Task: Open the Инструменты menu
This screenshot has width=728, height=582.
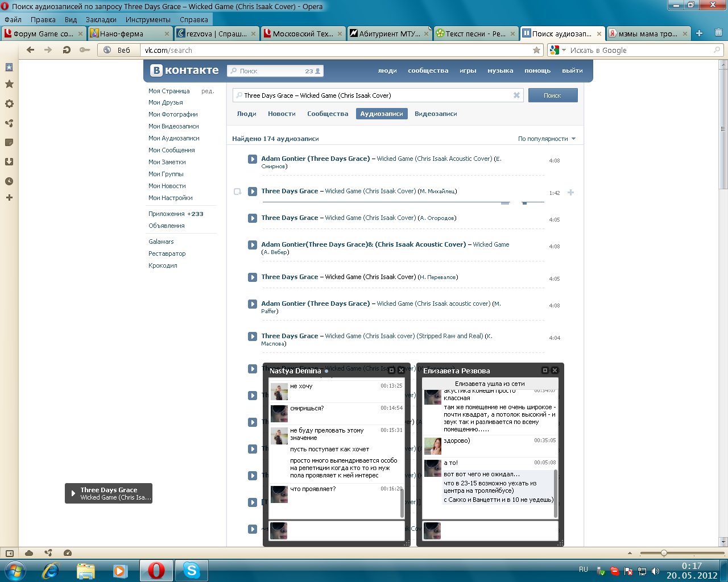Action: (148, 19)
